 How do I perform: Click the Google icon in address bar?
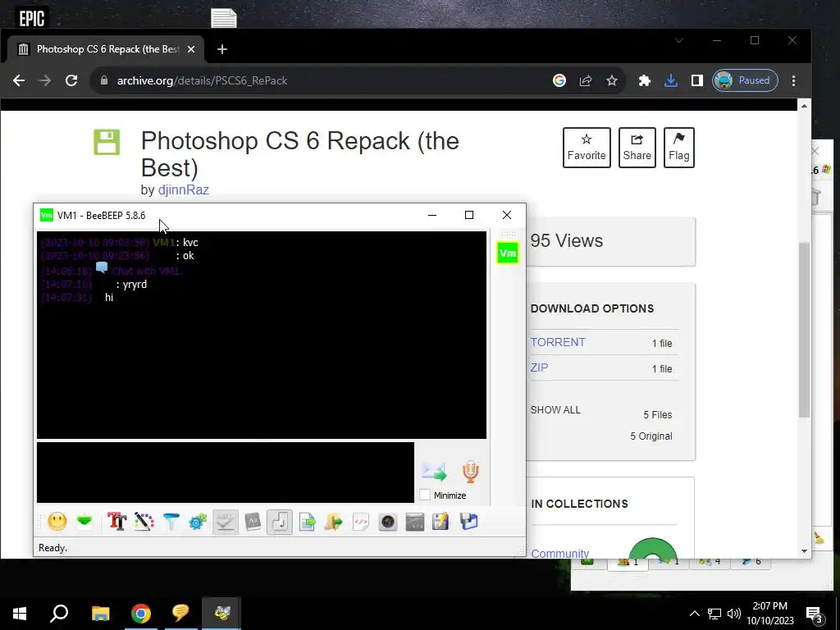coord(559,80)
